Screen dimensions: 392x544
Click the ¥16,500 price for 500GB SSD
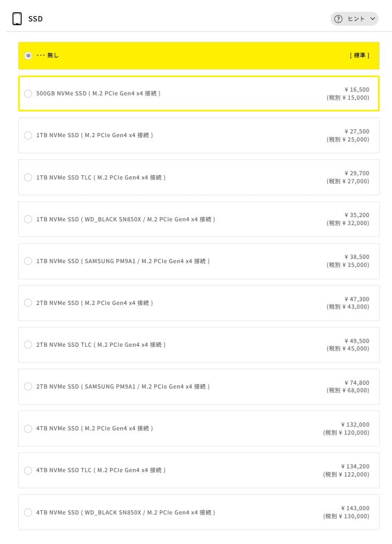357,90
